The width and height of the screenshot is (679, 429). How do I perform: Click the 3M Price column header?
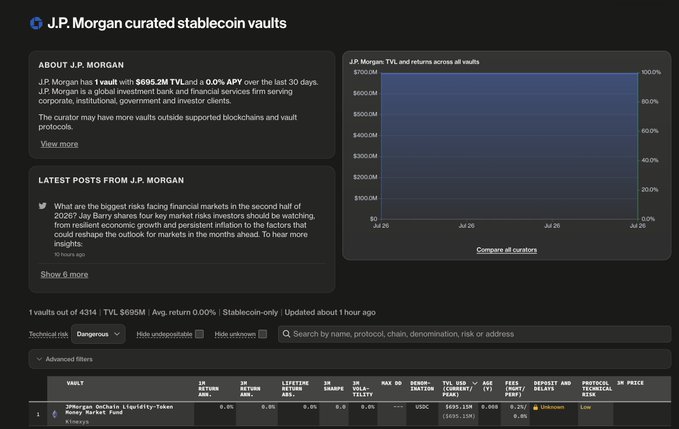coord(630,383)
